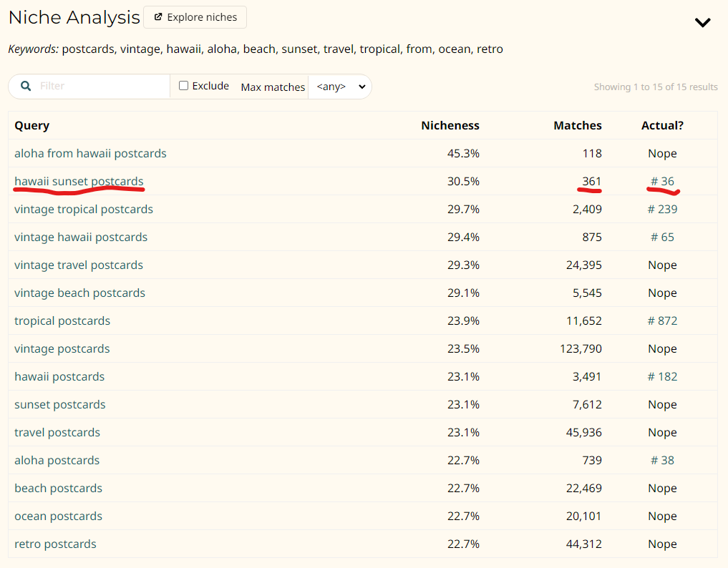Select the 5,545 matches cell
The image size is (728, 568).
point(587,293)
